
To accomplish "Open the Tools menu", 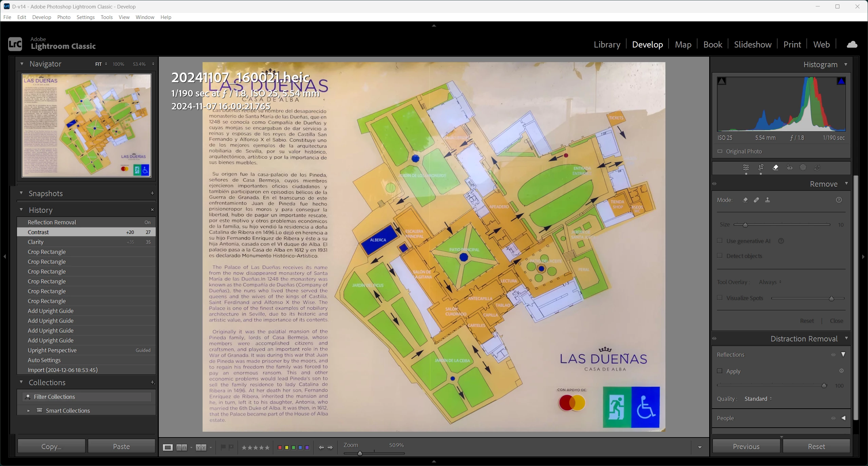I will click(107, 17).
